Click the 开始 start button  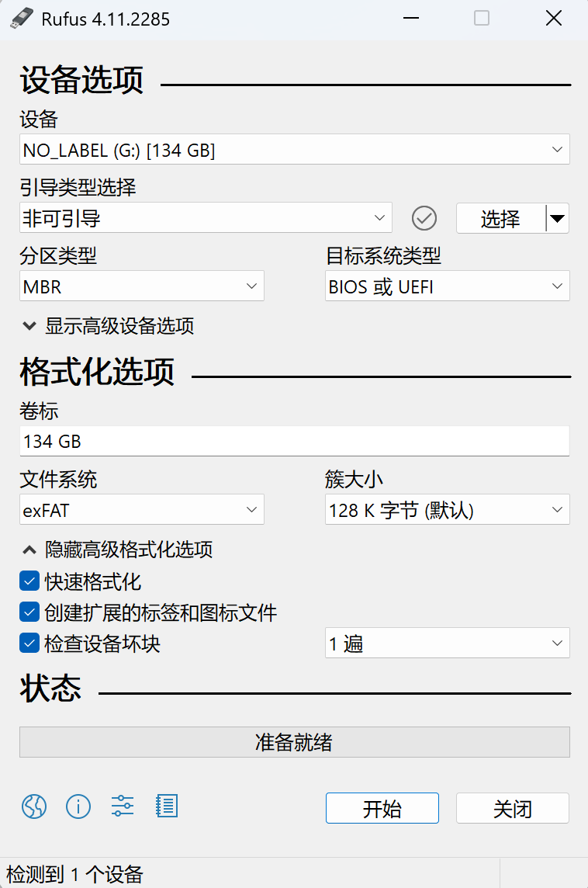pyautogui.click(x=382, y=808)
